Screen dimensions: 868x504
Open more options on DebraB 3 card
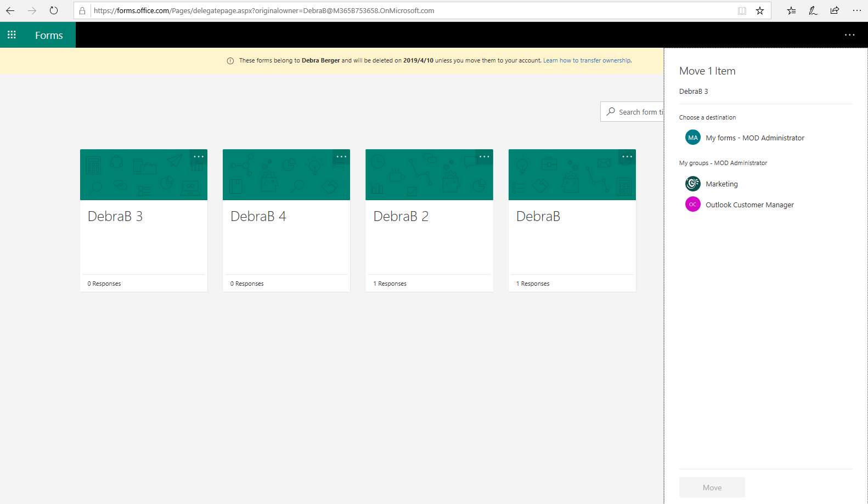(x=199, y=157)
